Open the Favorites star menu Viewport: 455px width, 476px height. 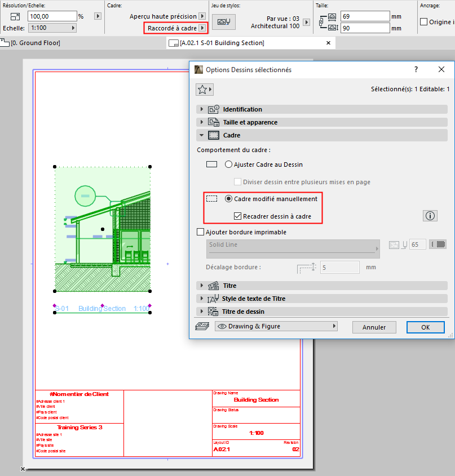point(204,89)
